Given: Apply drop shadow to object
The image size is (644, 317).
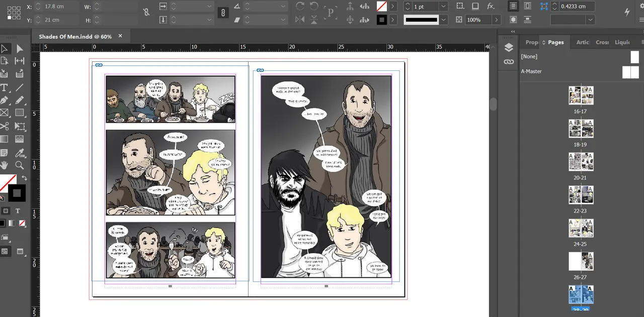Looking at the screenshot, I should tap(475, 7).
